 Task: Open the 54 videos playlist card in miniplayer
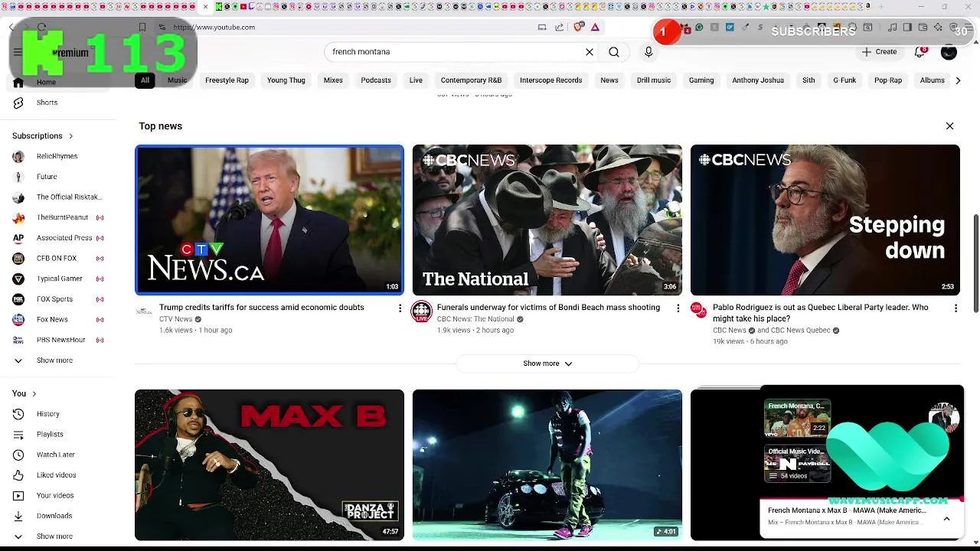point(797,464)
